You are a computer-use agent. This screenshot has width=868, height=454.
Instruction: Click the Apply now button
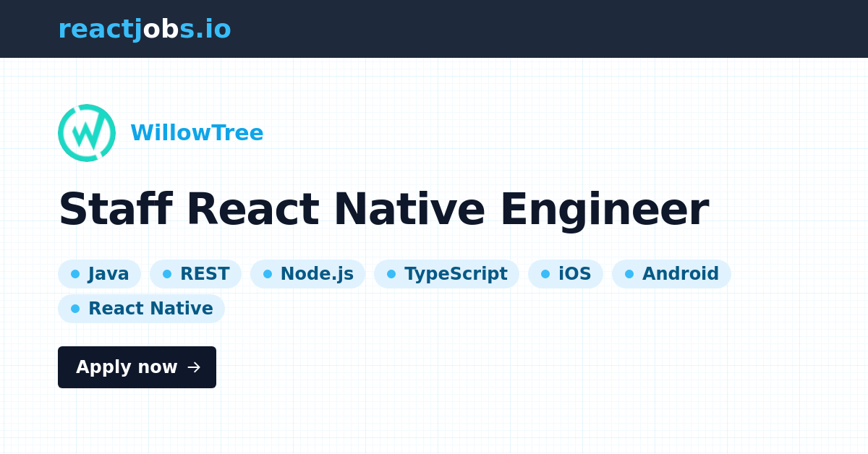coord(137,367)
